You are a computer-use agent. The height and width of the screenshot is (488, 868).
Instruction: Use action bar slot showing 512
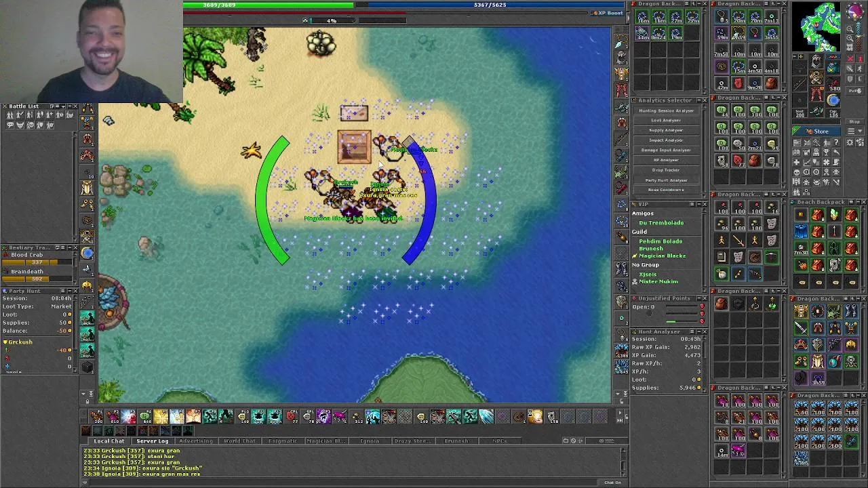coord(357,418)
